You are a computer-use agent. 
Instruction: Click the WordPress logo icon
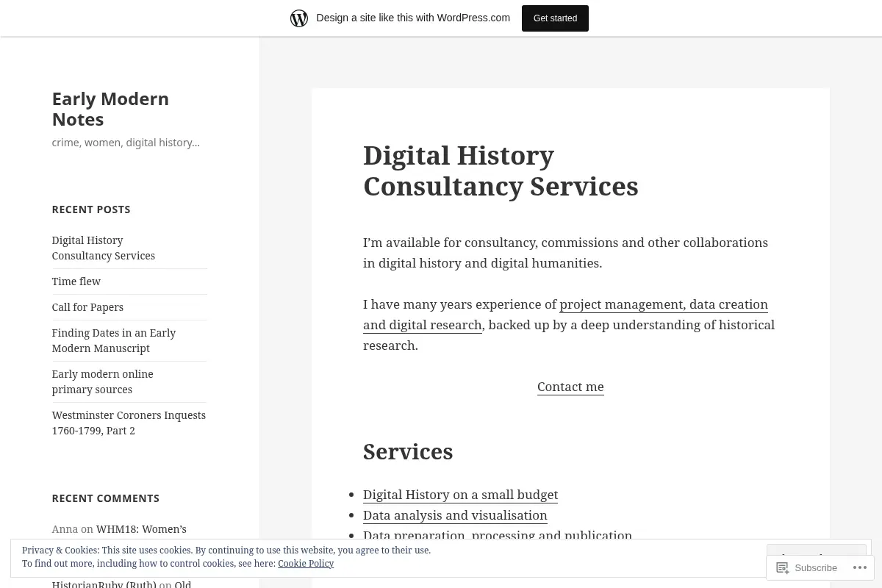[299, 18]
